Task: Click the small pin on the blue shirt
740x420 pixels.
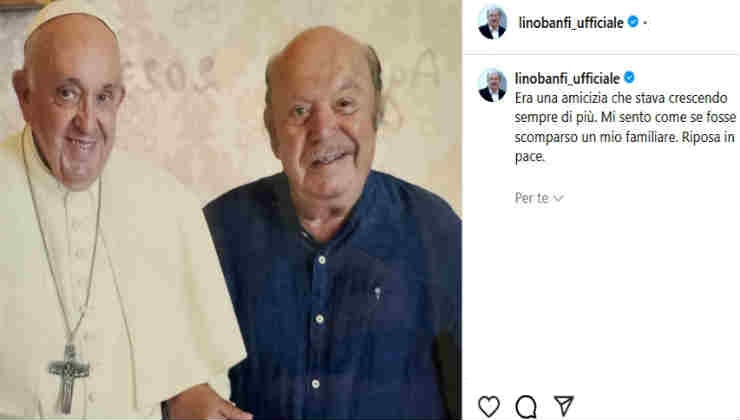Action: pos(378,293)
